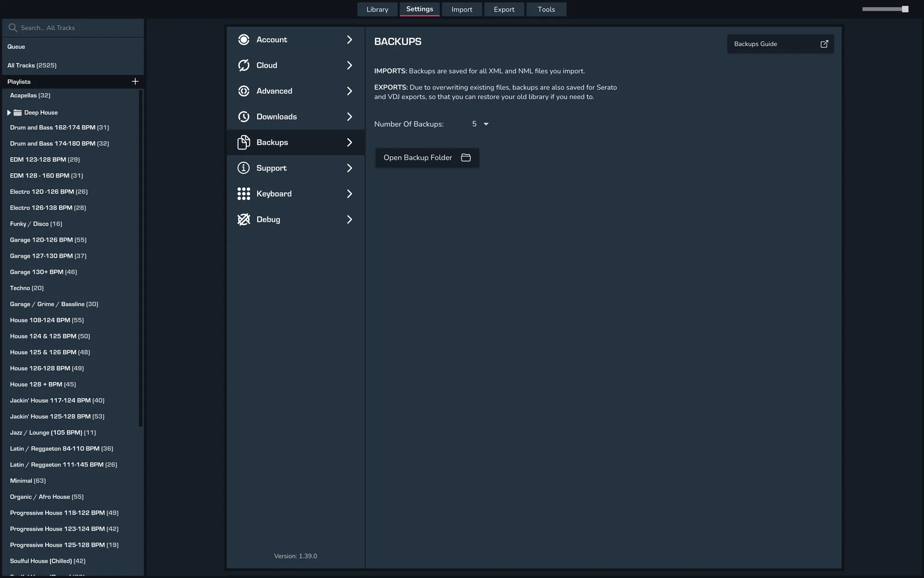Click the Support info icon
Viewport: 924px width, 578px height.
(x=243, y=168)
